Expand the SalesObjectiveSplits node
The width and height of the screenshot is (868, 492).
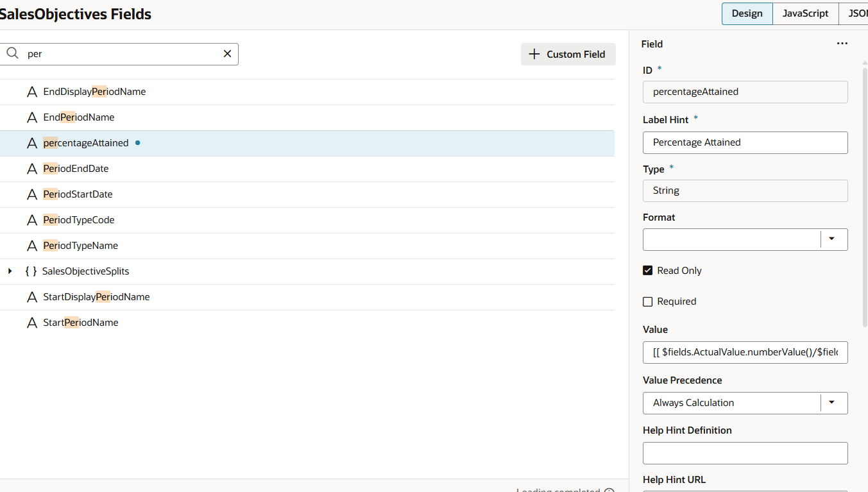(10, 271)
